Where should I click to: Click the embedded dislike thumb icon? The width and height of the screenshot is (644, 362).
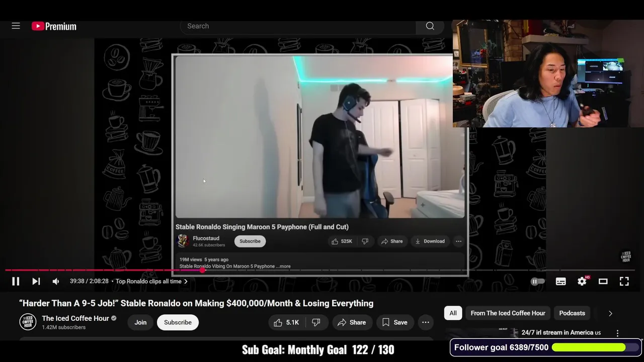(x=365, y=241)
